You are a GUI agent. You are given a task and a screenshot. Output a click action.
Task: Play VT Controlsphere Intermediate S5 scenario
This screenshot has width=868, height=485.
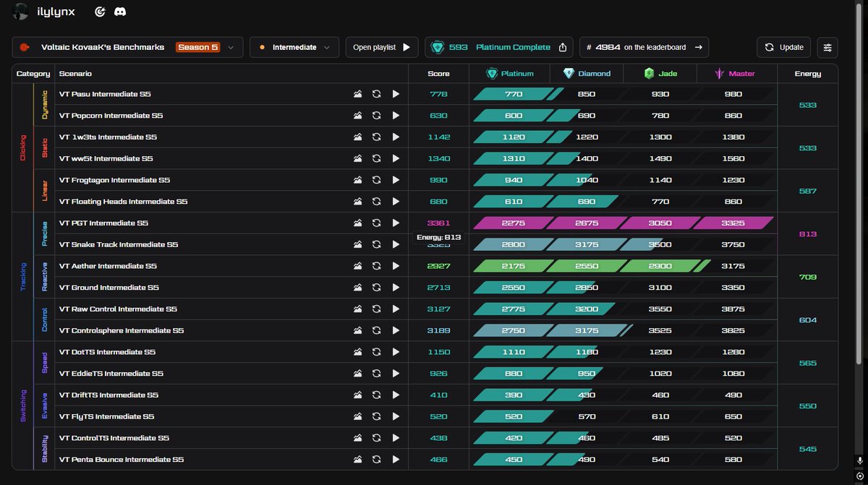pyautogui.click(x=396, y=330)
